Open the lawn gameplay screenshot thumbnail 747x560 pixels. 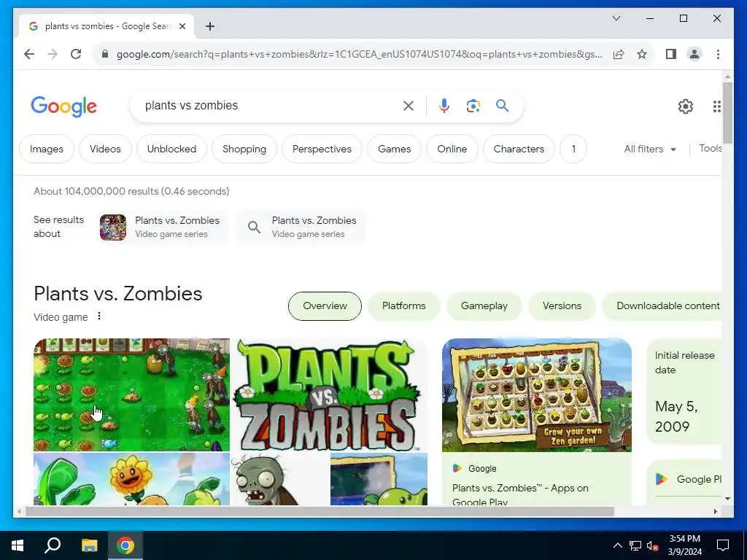pyautogui.click(x=131, y=394)
